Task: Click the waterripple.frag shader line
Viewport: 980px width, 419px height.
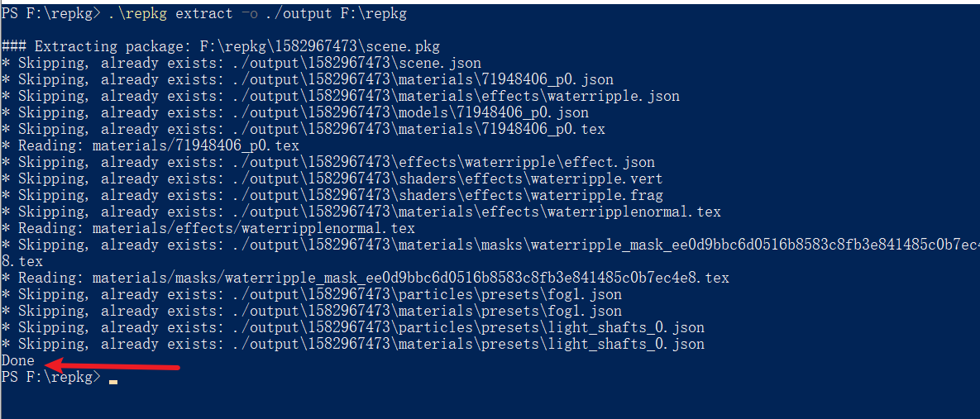Action: coord(332,195)
